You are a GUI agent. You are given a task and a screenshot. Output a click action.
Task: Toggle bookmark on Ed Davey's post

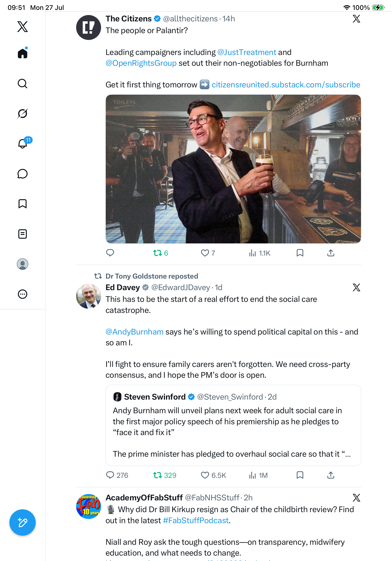(300, 475)
